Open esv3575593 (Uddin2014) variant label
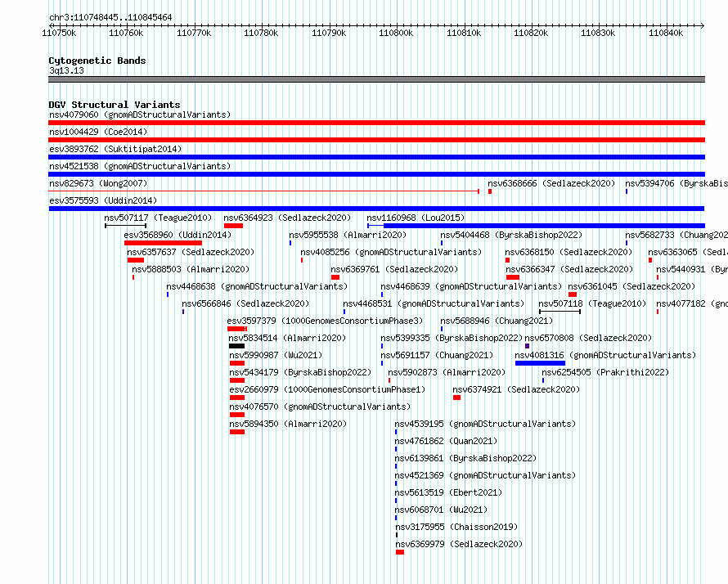728x584 pixels. 103,200
